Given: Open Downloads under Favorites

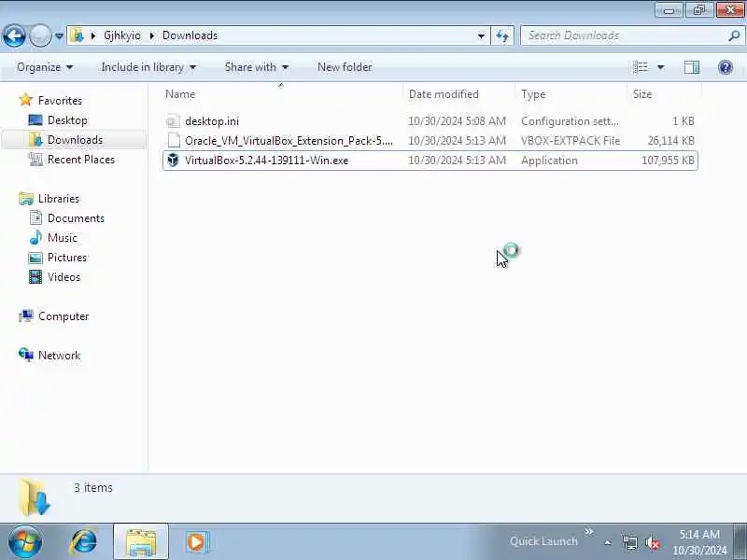Looking at the screenshot, I should point(75,139).
